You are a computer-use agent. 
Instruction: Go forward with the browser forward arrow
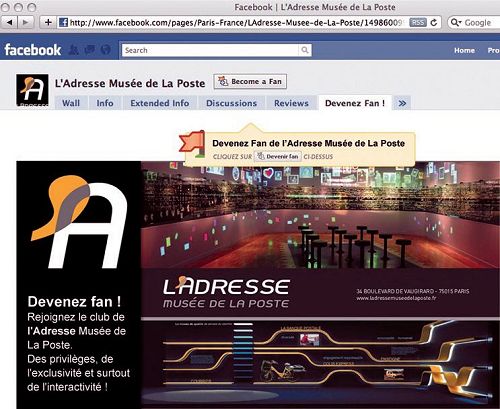tap(25, 22)
